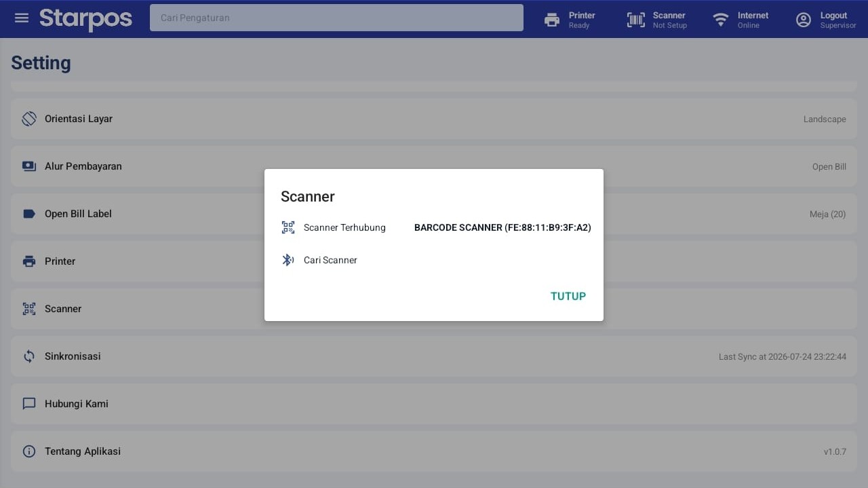
Task: Click BARCODE SCANNER MAC address text
Action: 502,227
